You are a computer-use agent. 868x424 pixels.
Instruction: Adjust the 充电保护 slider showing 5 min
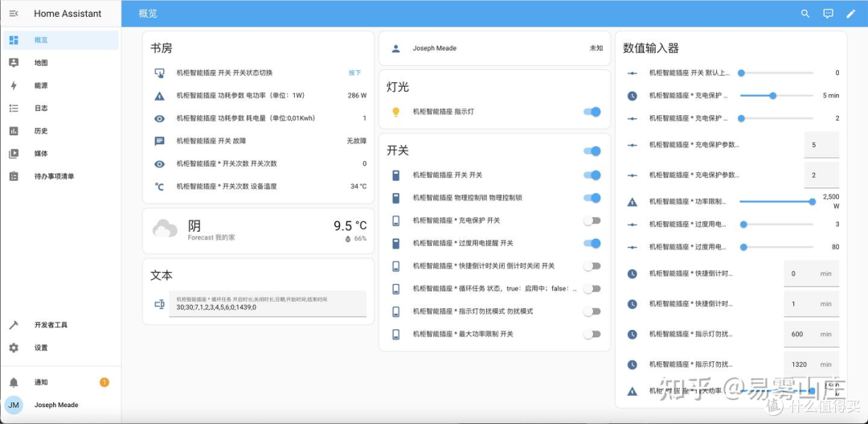776,95
